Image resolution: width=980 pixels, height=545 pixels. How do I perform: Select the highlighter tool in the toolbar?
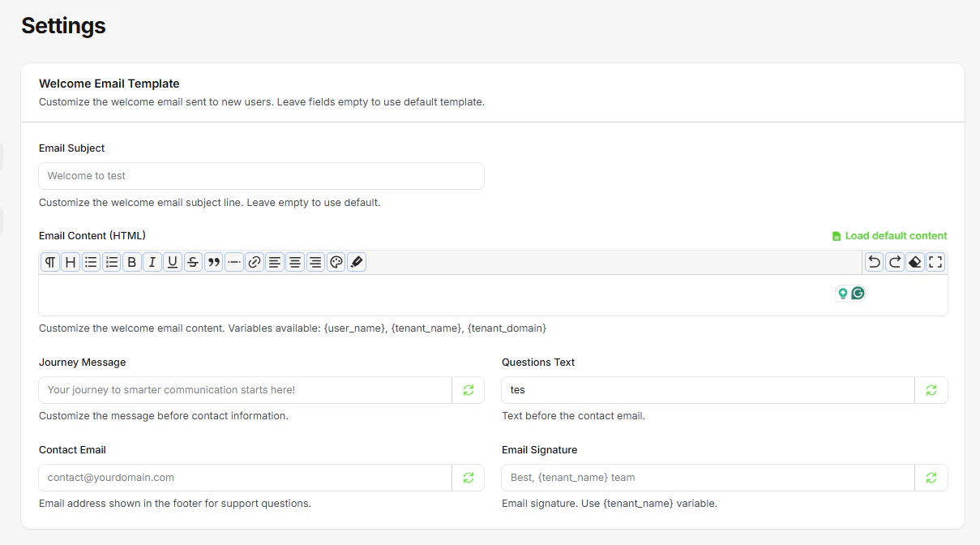(355, 261)
